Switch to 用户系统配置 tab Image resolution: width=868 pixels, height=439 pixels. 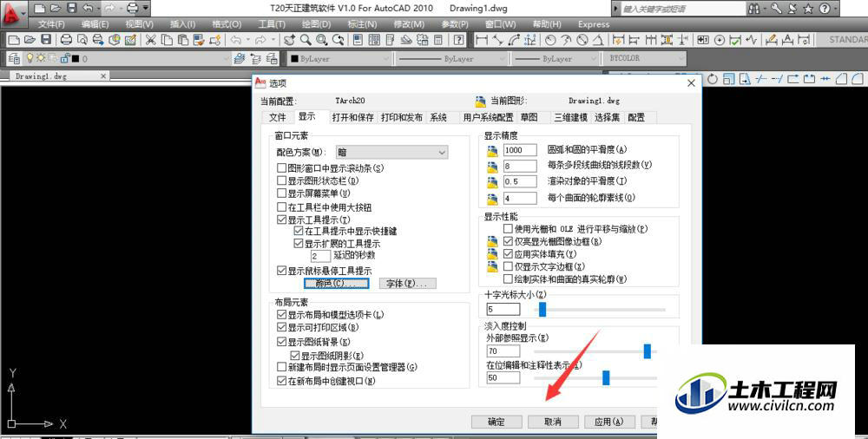click(x=488, y=117)
